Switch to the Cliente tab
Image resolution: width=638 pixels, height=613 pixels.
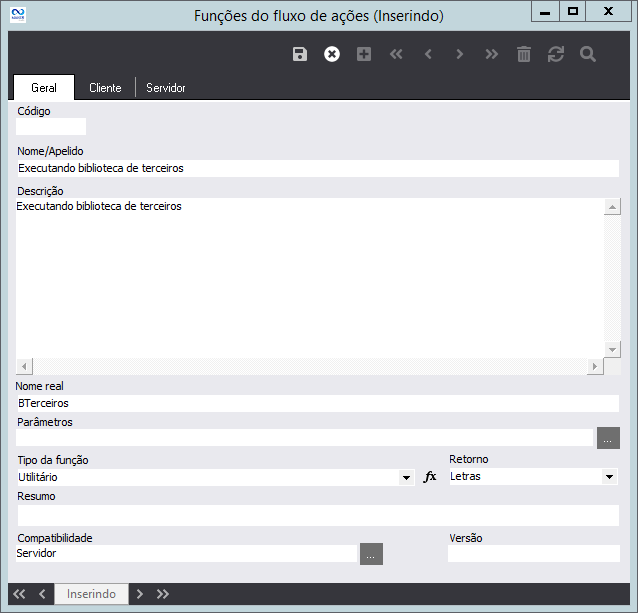(105, 88)
